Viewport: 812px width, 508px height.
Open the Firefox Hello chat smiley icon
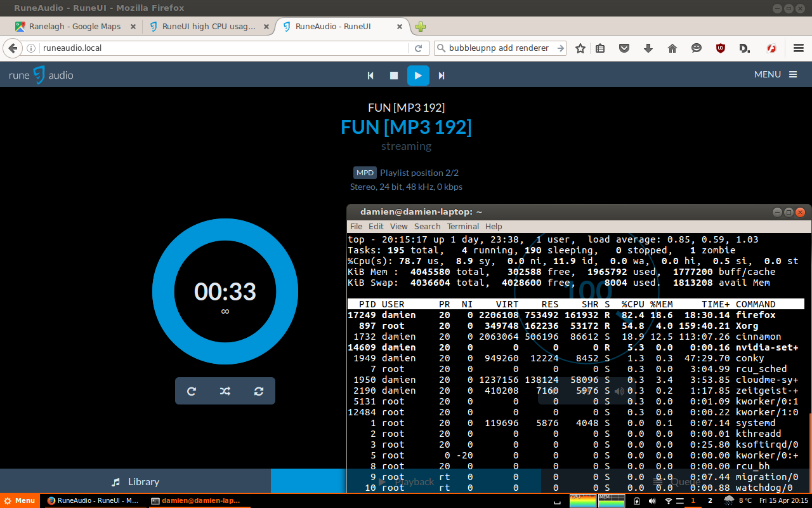click(x=697, y=48)
